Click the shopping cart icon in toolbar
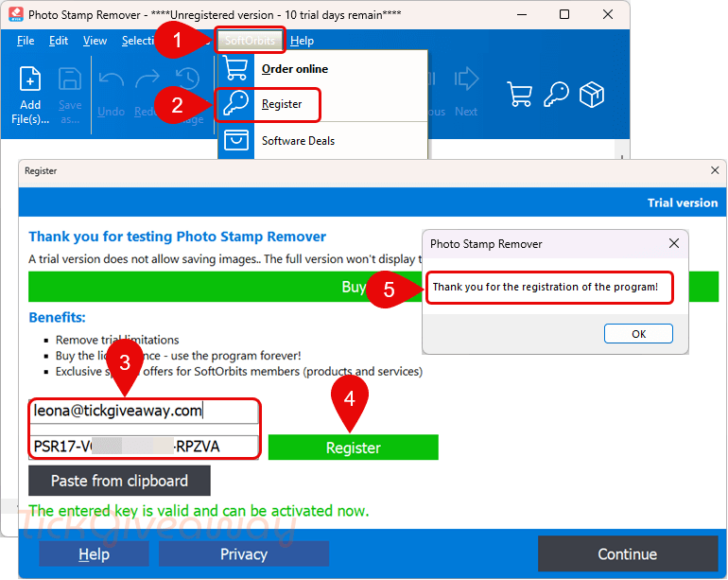 pyautogui.click(x=520, y=95)
